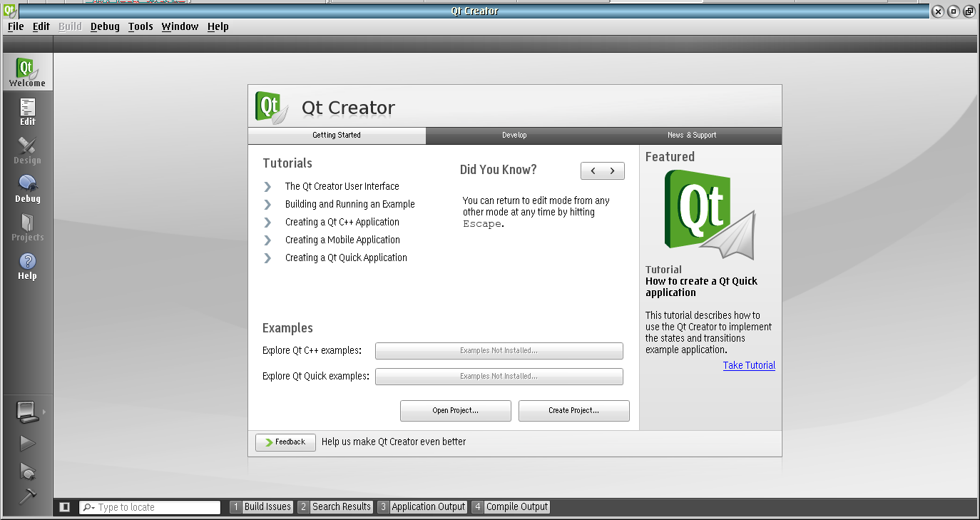Start debugging with the Debug run icon
980x520 pixels.
coord(27,471)
